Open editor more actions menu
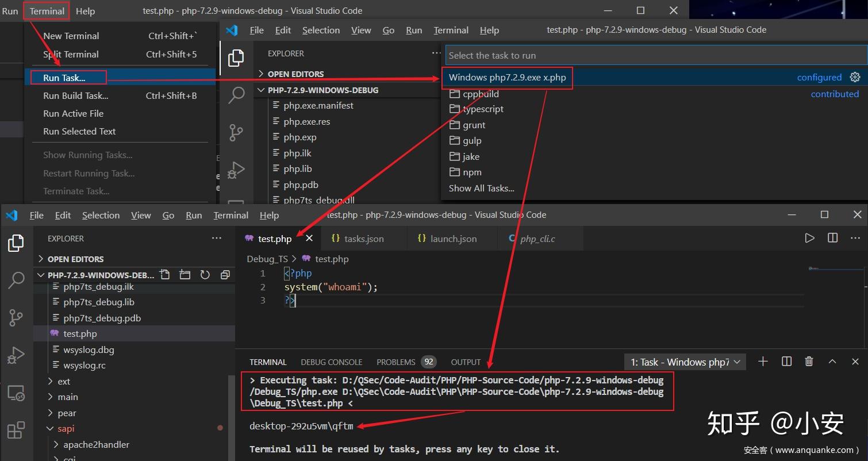868x461 pixels. [855, 238]
